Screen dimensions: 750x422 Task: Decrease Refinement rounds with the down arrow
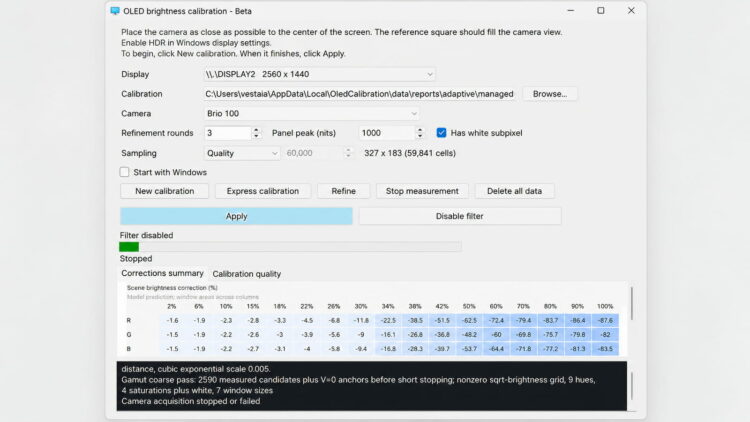click(x=256, y=136)
